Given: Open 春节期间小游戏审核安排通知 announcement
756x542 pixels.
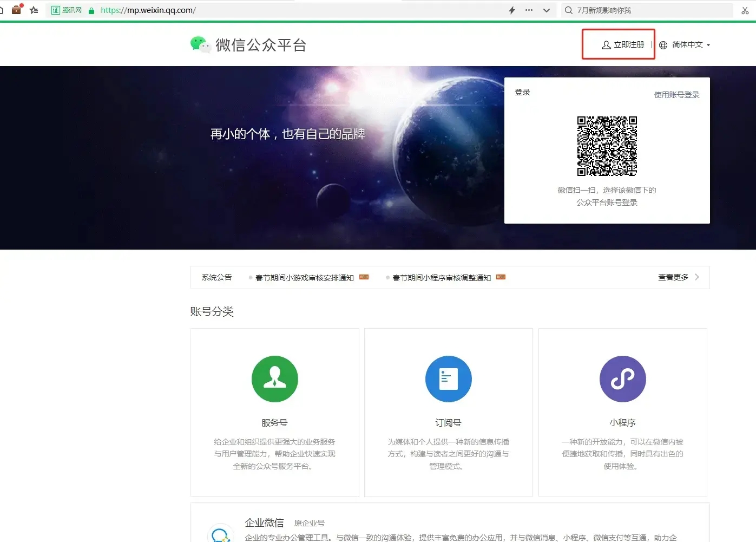Looking at the screenshot, I should tap(304, 278).
